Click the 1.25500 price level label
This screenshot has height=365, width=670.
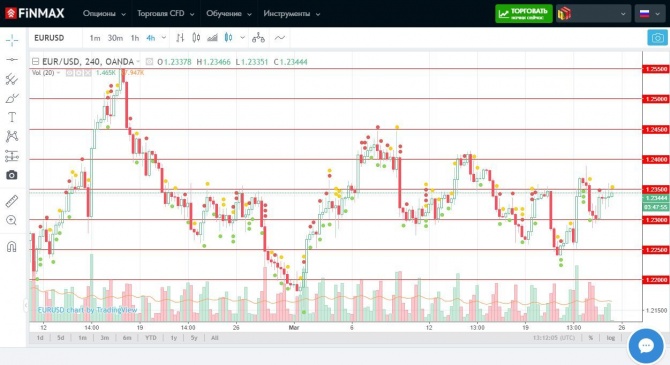(655, 69)
